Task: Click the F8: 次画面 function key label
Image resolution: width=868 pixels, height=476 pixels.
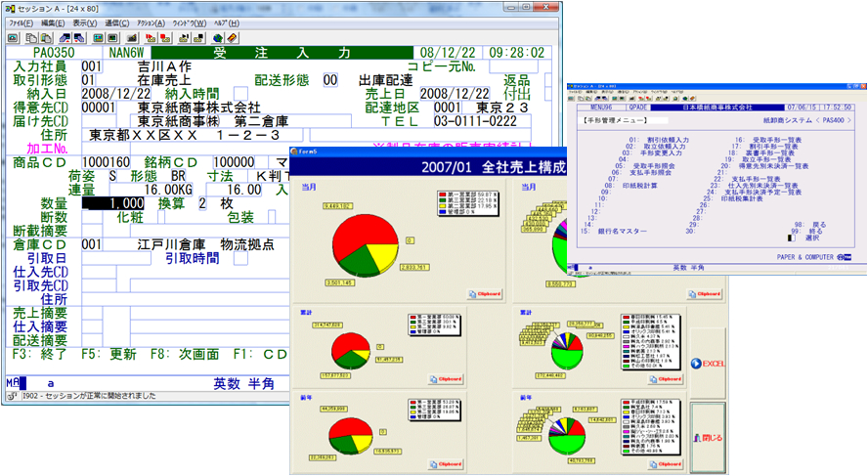Action: 185,354
